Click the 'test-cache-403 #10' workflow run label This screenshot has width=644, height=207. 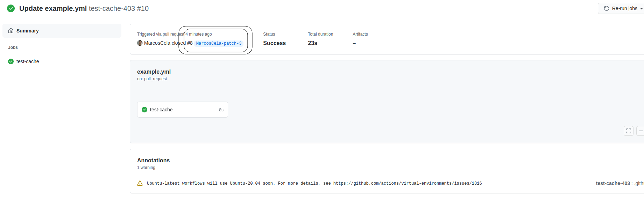(119, 8)
